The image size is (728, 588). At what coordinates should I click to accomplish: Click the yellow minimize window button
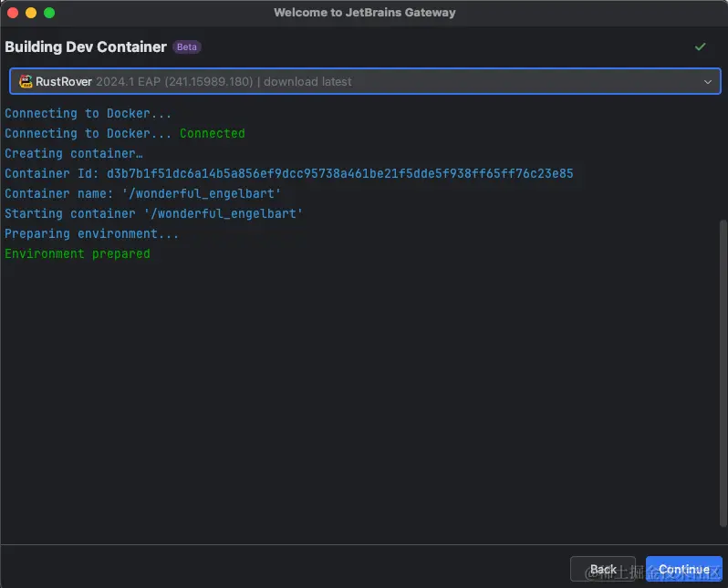tap(31, 13)
